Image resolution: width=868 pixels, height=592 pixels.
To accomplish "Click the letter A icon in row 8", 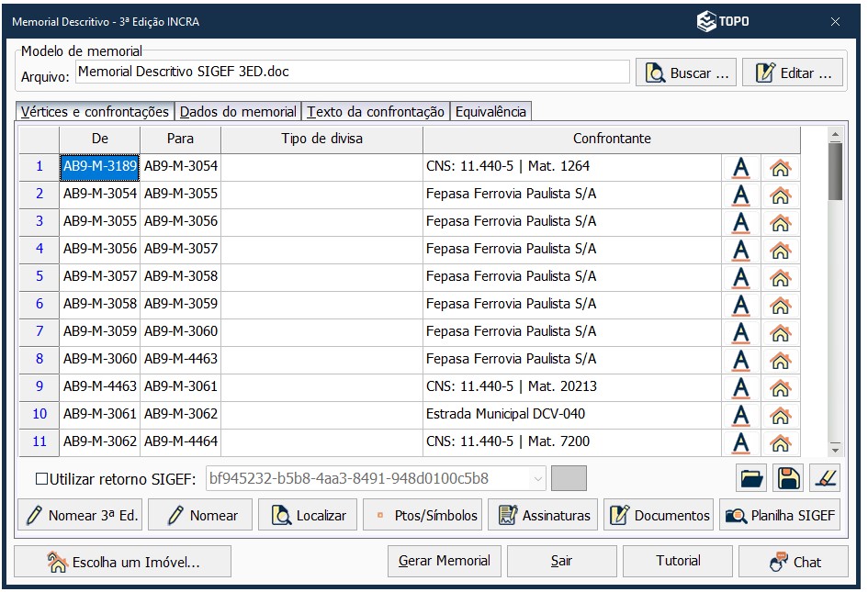I will (740, 361).
